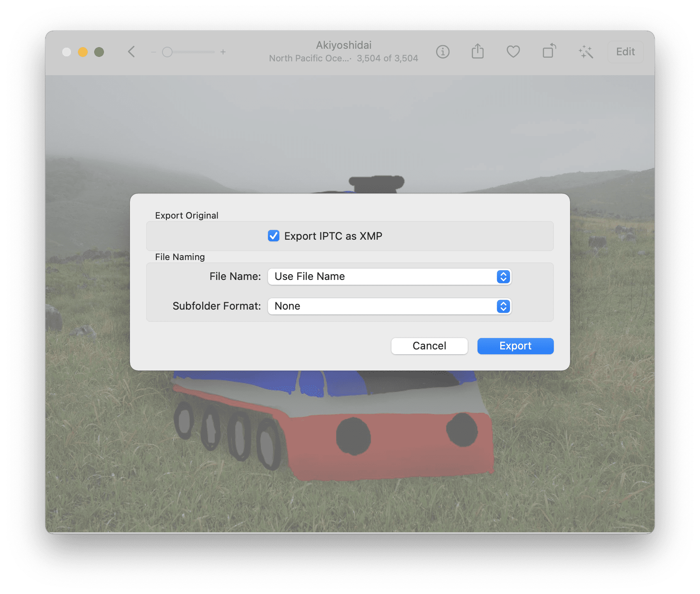The image size is (700, 594).
Task: Open the Info panel for Akiyoshidai
Action: click(x=443, y=52)
